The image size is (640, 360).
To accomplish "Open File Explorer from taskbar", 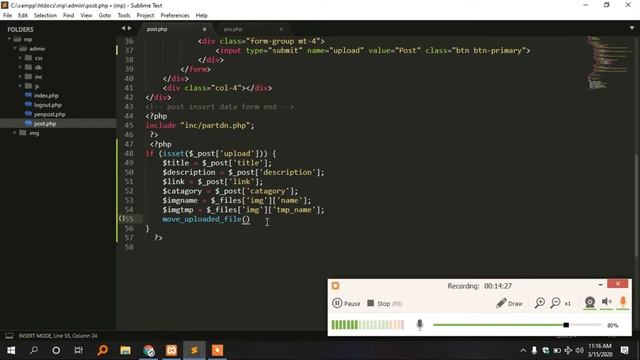I will (x=125, y=350).
